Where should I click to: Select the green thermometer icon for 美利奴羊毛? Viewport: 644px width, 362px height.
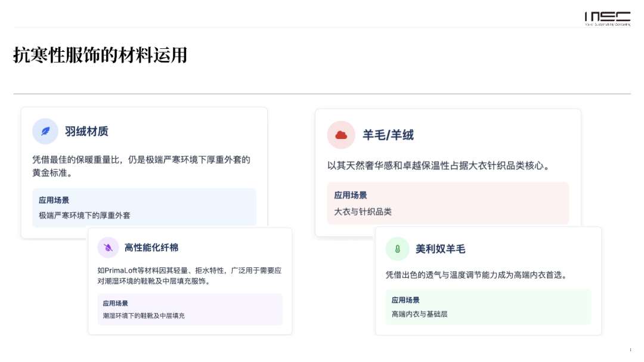(x=397, y=249)
